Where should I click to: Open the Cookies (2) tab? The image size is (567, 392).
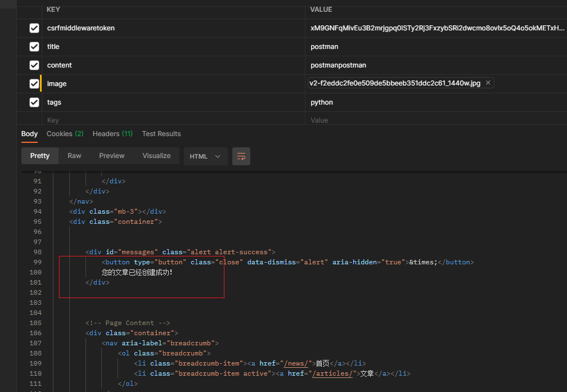[65, 134]
